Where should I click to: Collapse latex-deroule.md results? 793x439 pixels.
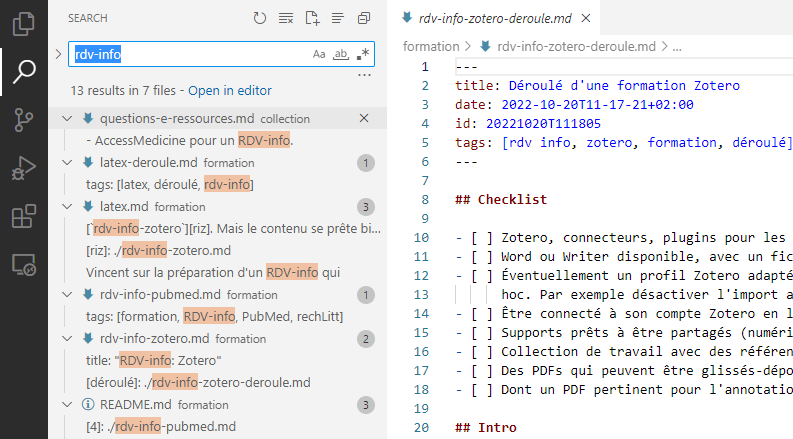(x=67, y=162)
